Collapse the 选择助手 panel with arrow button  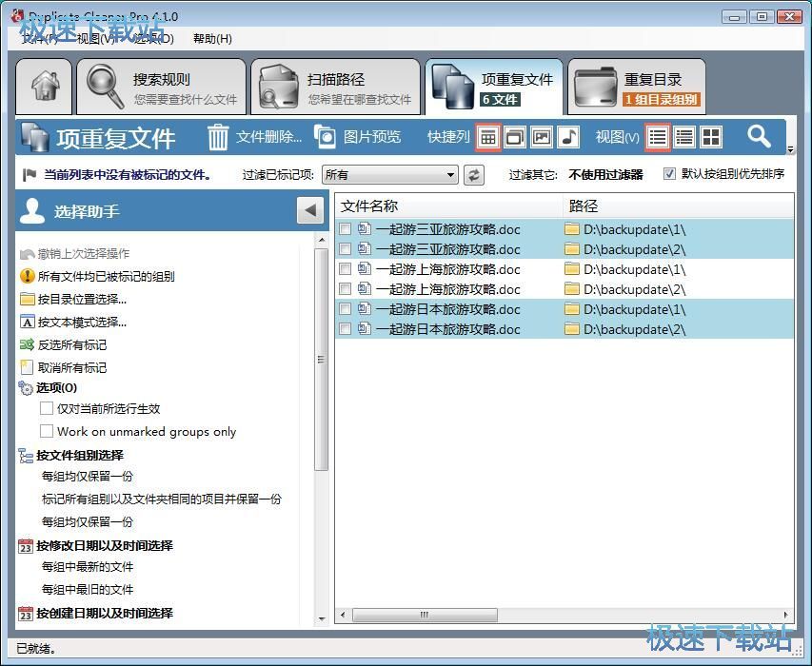click(310, 210)
